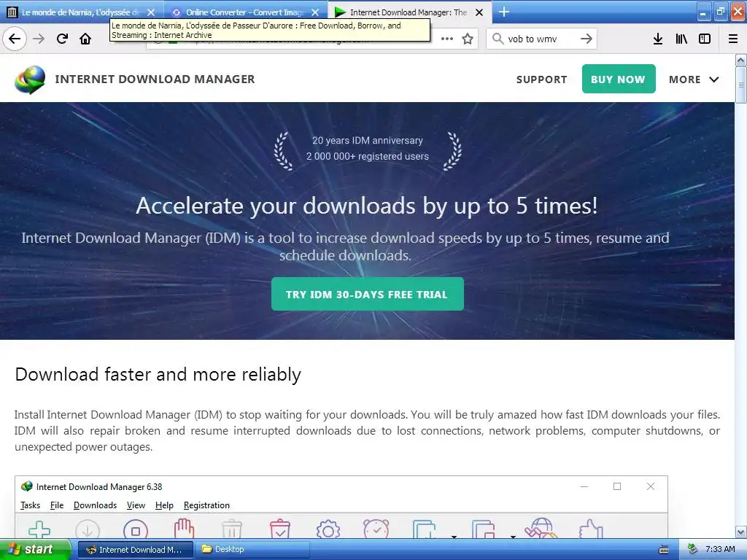Click the tray icon beside the clock
This screenshot has width=747, height=560.
coord(692,550)
